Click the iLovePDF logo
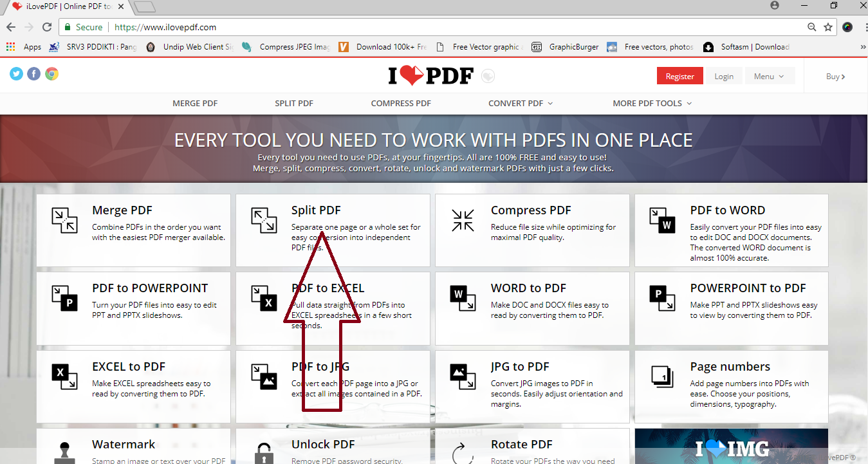Viewport: 868px width, 464px height. coord(430,76)
